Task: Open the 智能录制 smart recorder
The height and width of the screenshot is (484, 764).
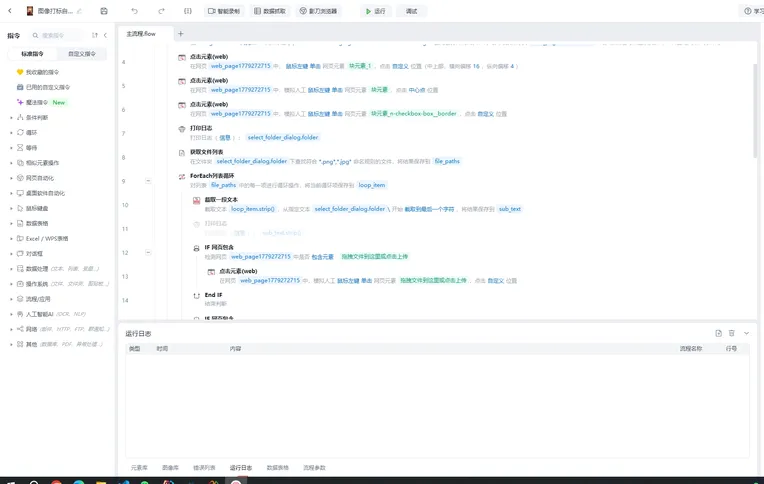Action: pos(225,11)
